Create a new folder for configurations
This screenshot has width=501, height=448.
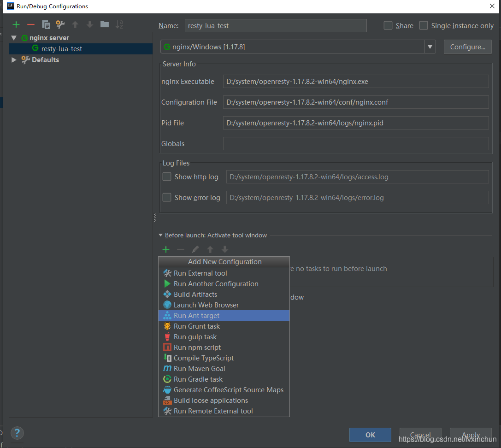click(x=105, y=24)
